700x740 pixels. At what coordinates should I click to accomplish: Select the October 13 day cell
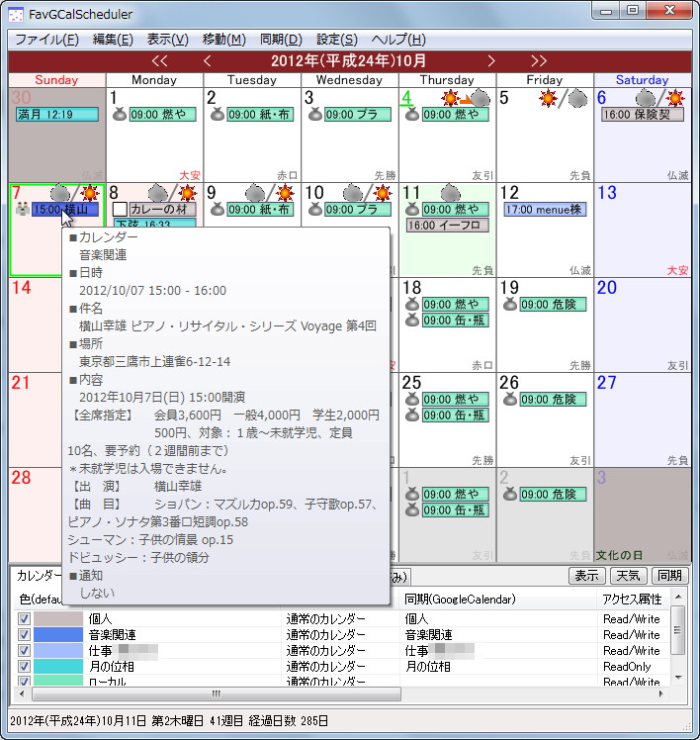point(643,230)
